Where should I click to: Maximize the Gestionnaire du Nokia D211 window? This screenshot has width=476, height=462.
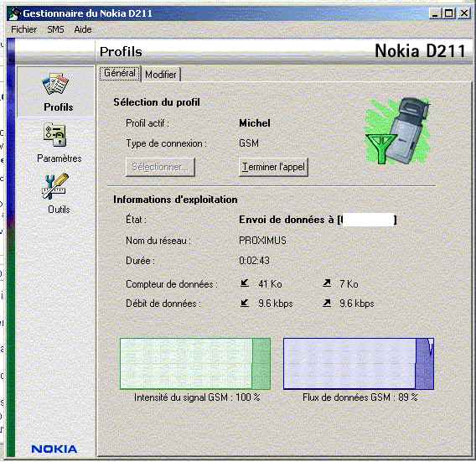coord(448,13)
